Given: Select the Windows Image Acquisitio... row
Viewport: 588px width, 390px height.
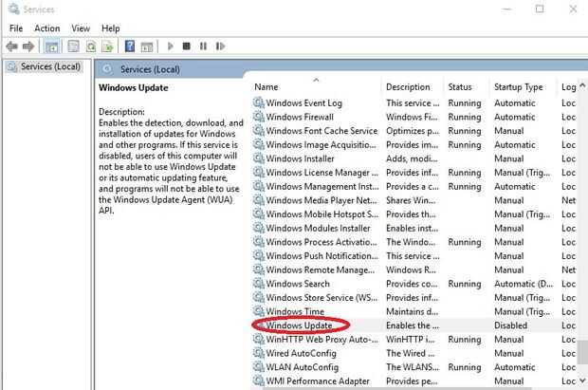Looking at the screenshot, I should (x=414, y=145).
